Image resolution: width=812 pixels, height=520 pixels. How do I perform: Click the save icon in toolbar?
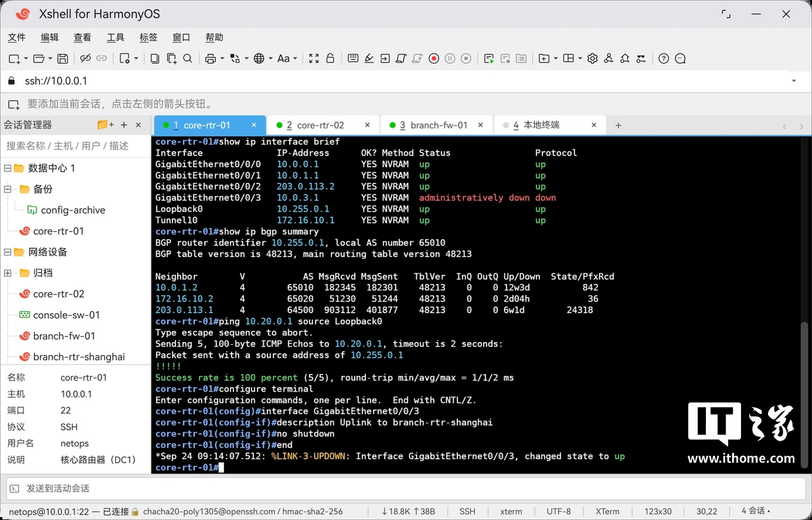tap(63, 59)
